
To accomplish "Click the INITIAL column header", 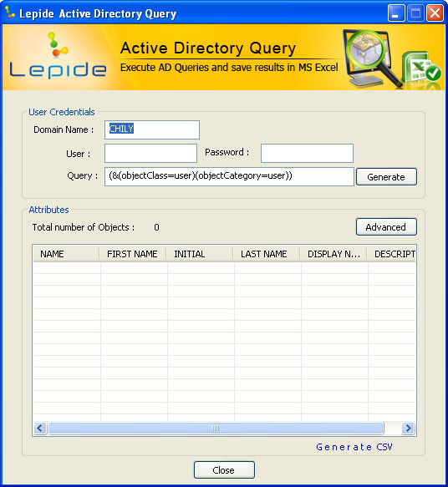I will pyautogui.click(x=200, y=254).
